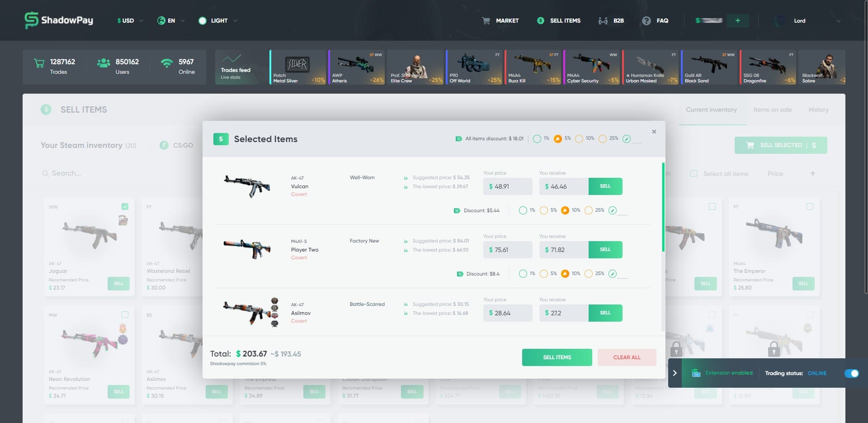The height and width of the screenshot is (423, 868).
Task: Check Select all items checkbox
Action: pos(693,174)
